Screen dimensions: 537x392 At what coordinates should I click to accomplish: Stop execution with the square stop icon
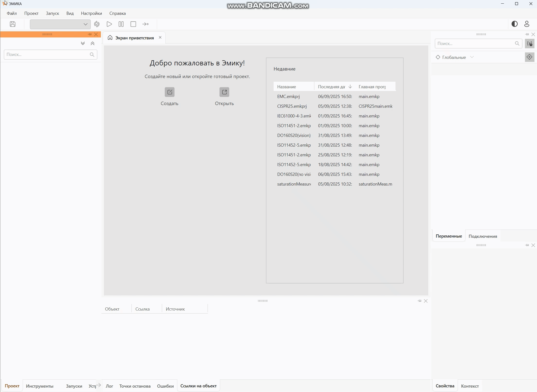pyautogui.click(x=133, y=24)
